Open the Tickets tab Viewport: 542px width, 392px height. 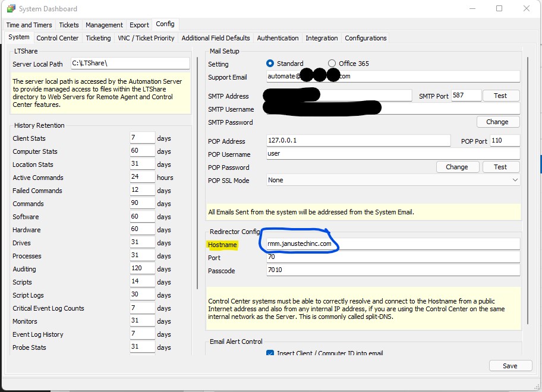(69, 25)
